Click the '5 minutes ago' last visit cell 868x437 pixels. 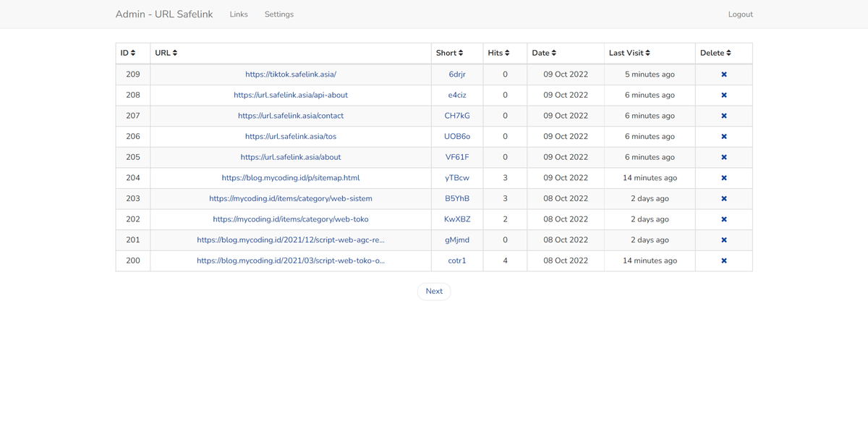coord(650,75)
